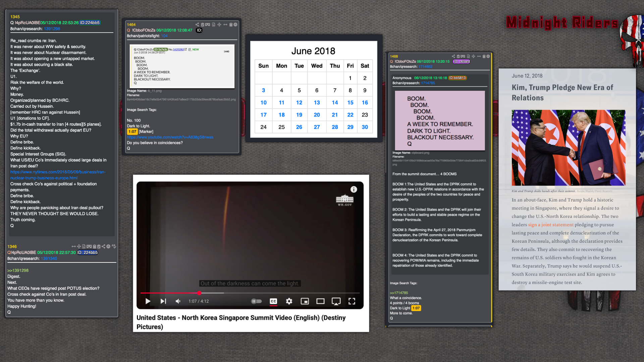Click the Kim and Trump handshake photo

(x=569, y=147)
